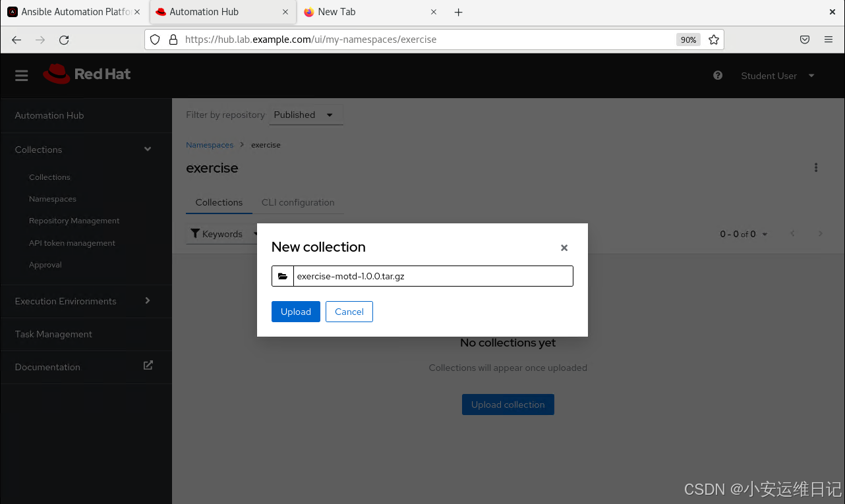Bookmark this page with the star
Viewport: 845px width, 504px height.
coord(714,40)
